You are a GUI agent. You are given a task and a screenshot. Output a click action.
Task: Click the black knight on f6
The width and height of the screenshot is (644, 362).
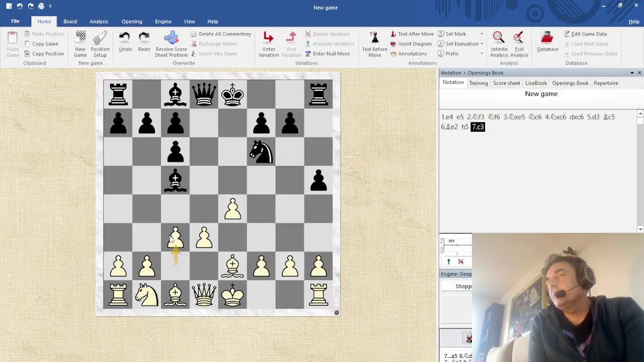[261, 151]
